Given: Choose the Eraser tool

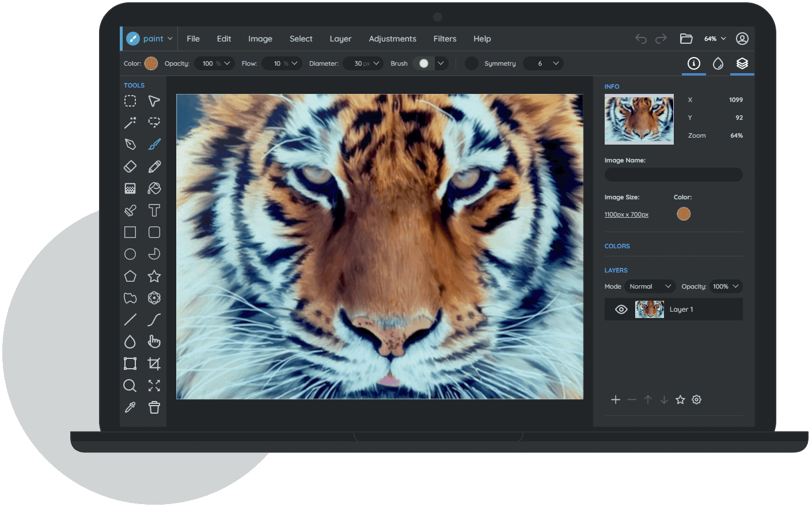Looking at the screenshot, I should click(x=130, y=167).
